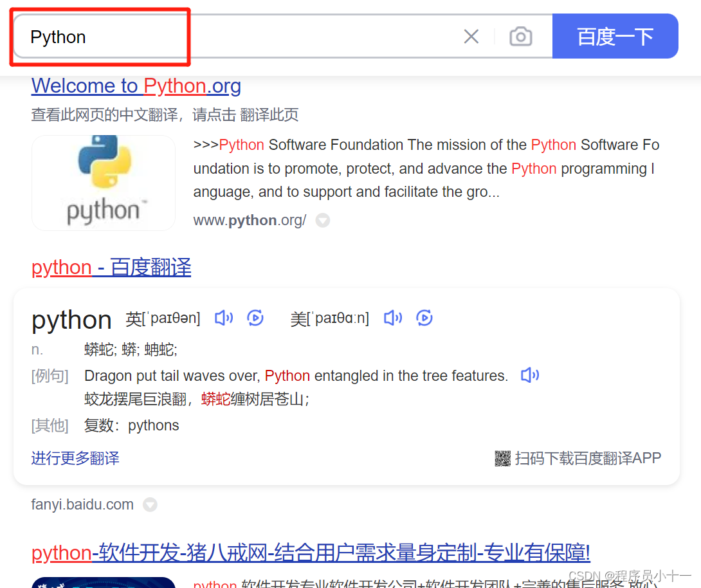Open the Welcome to Python.org result
This screenshot has width=701, height=588.
coord(136,86)
